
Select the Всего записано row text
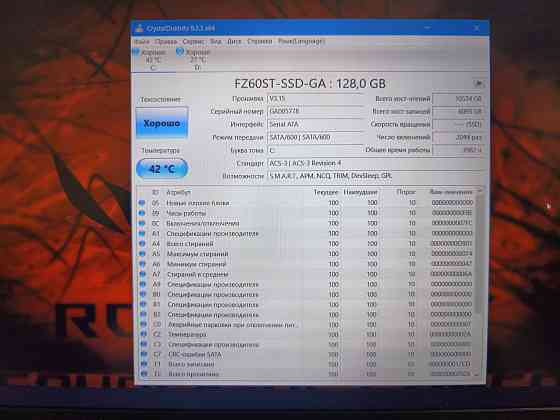click(191, 364)
